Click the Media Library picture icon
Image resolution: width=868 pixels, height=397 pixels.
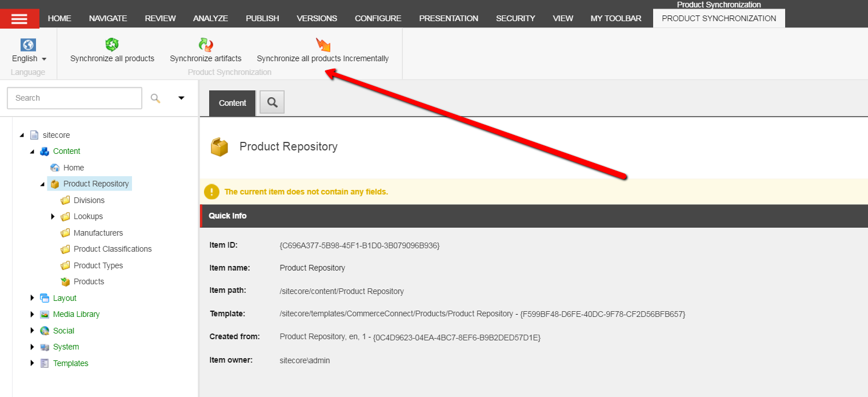(x=45, y=314)
